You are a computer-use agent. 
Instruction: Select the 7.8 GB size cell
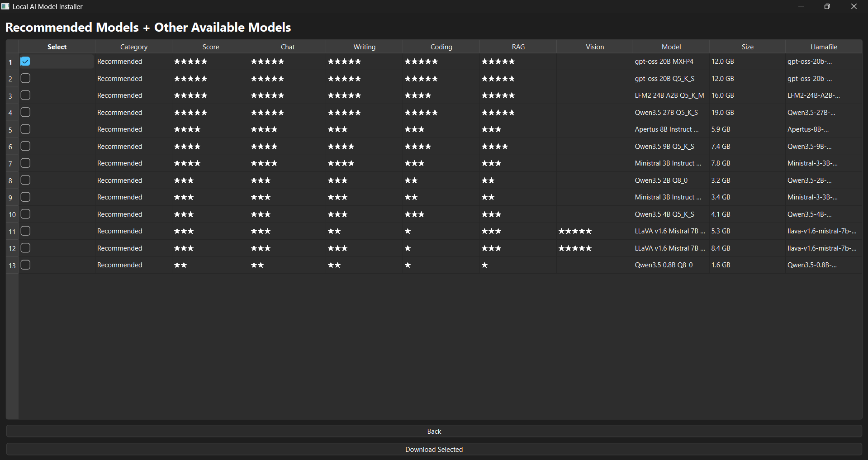748,163
